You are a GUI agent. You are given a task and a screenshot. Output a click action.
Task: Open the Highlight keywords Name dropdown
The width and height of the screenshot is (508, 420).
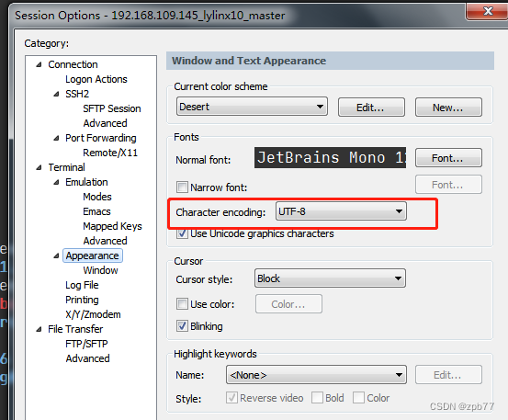(316, 375)
